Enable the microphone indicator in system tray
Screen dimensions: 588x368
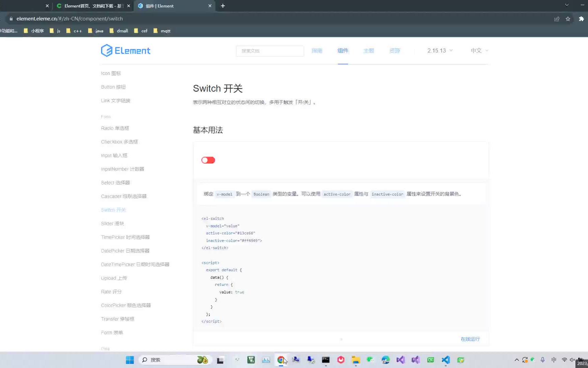542,360
